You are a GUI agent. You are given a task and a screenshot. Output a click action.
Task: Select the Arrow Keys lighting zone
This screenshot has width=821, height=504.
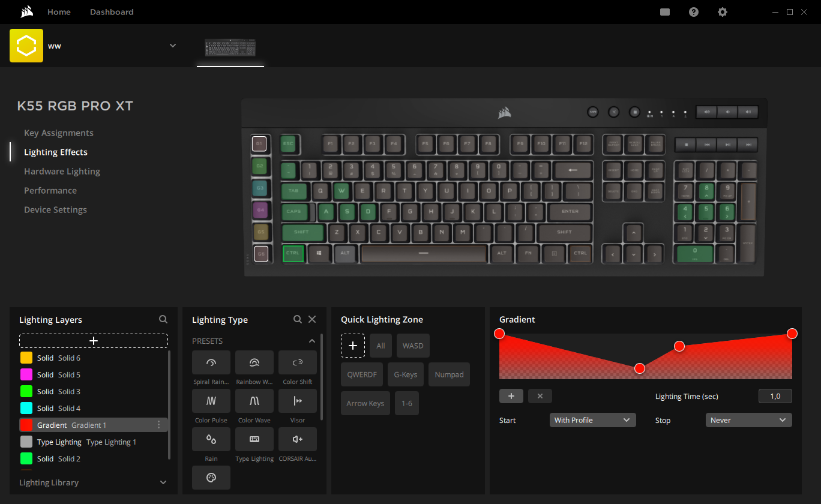point(365,403)
